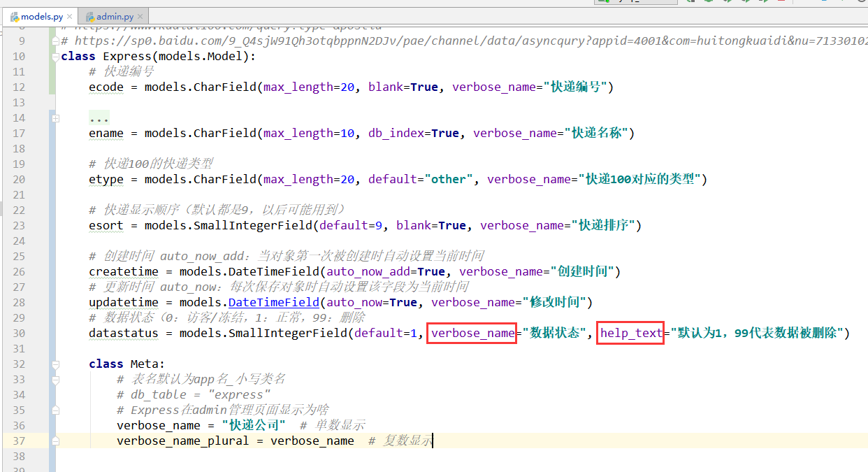Click the 'ecode' variable on line 12
This screenshot has height=472, width=868.
click(106, 87)
